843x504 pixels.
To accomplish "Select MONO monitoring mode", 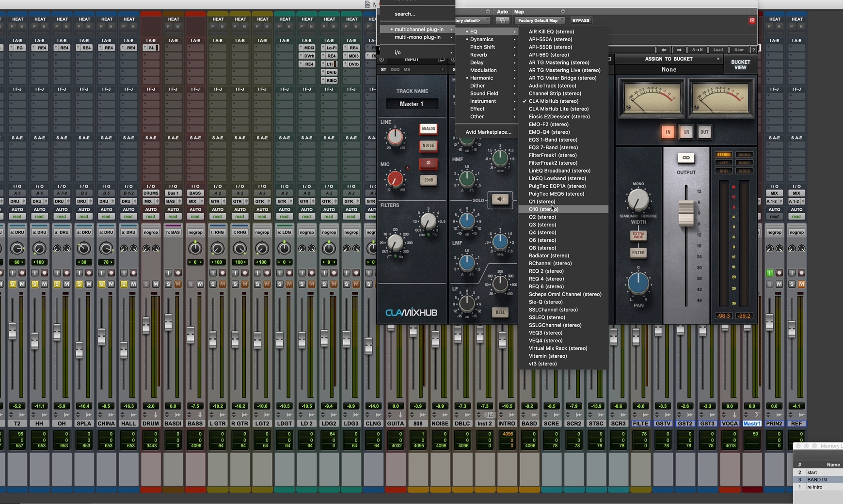I will coord(744,155).
